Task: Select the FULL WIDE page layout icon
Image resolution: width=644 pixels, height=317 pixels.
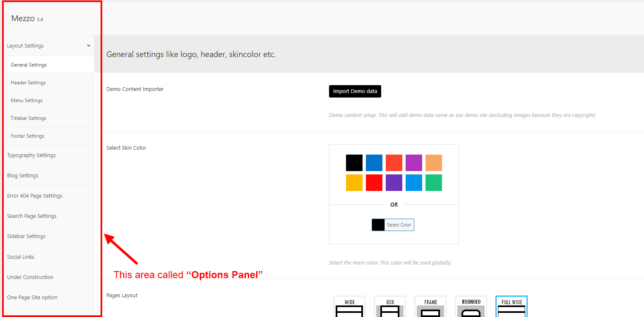Action: (512, 307)
